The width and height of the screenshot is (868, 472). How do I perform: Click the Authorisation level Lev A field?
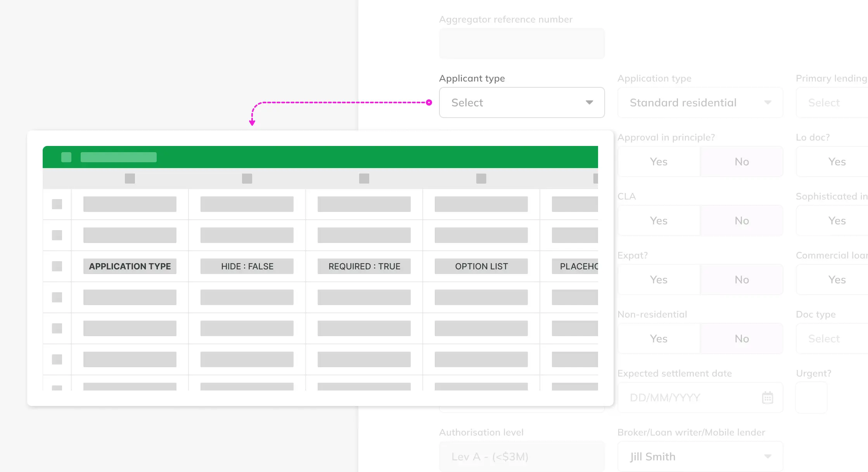point(522,456)
